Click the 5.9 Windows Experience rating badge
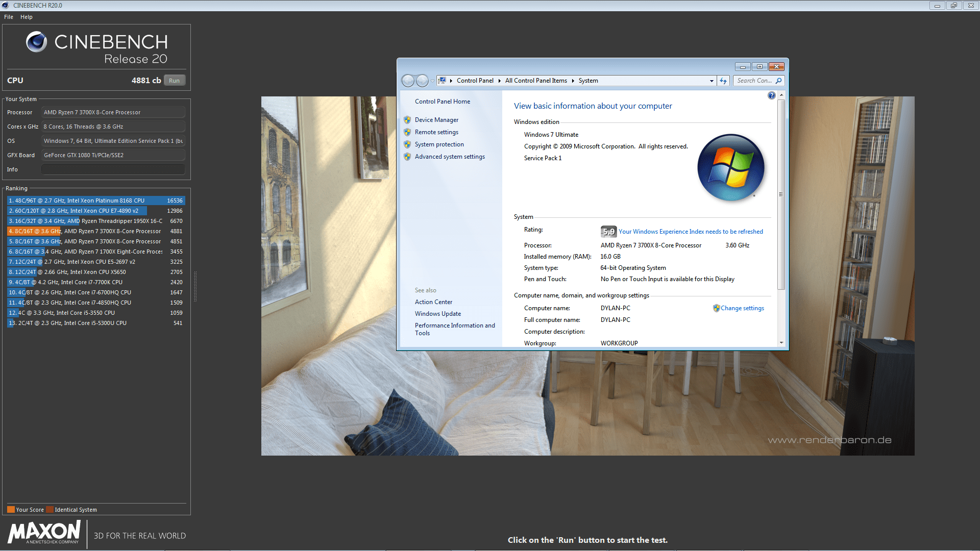This screenshot has width=980, height=551. click(x=608, y=232)
